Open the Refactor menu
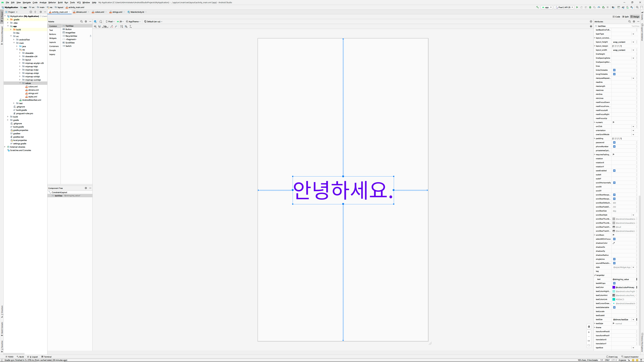The image size is (644, 362). pos(52,3)
